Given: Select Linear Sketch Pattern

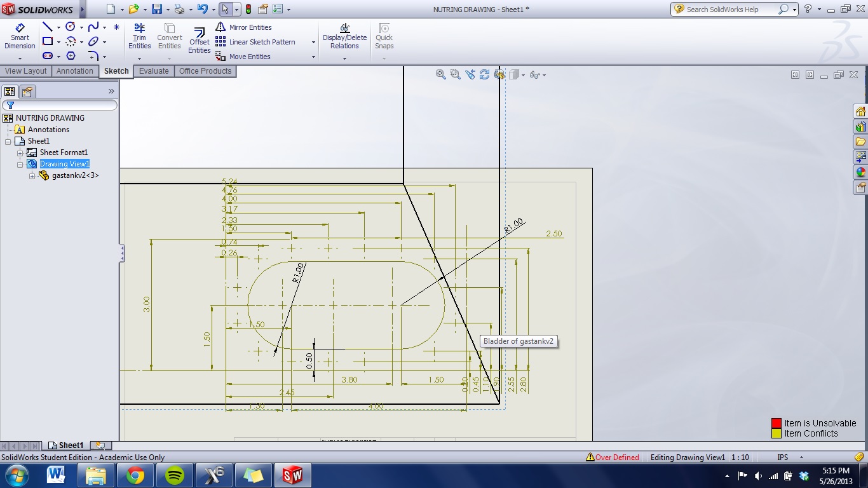Looking at the screenshot, I should pos(257,41).
